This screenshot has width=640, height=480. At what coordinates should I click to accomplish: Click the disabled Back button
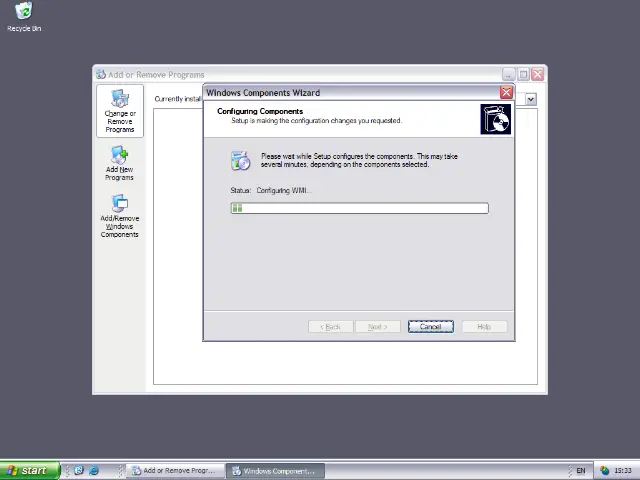click(x=330, y=327)
